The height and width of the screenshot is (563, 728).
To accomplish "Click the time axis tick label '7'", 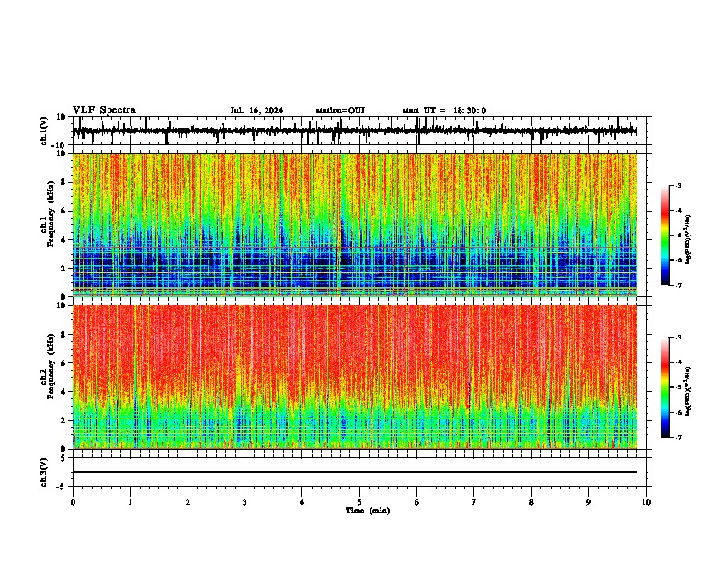I will point(474,502).
